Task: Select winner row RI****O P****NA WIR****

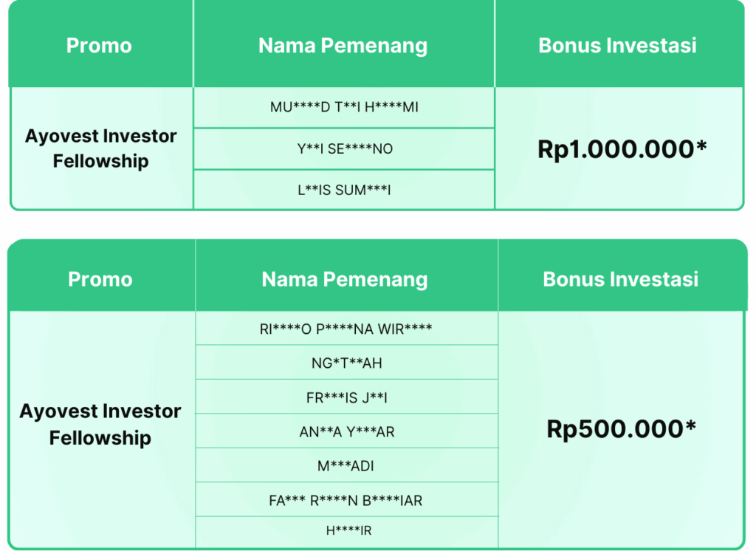Action: [x=346, y=329]
